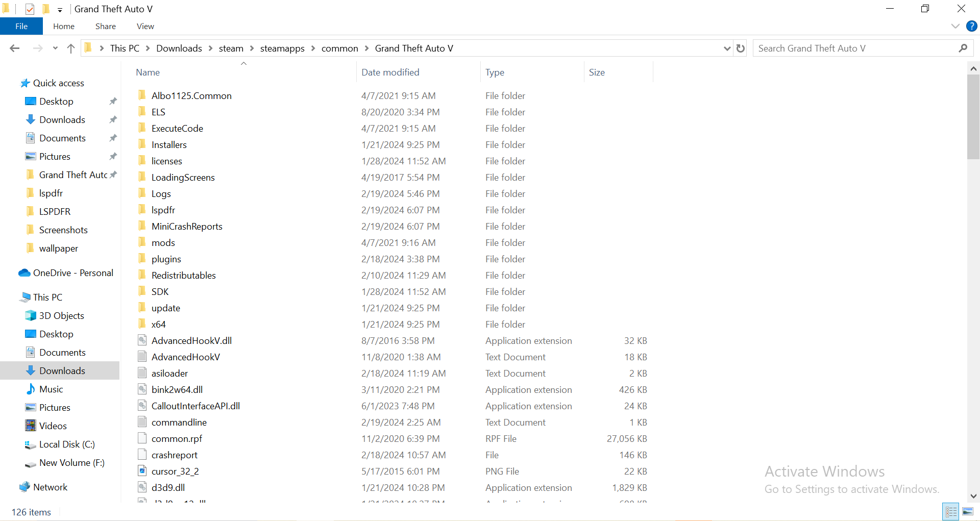
Task: Open the wallpaper quick access folder
Action: pyautogui.click(x=59, y=249)
